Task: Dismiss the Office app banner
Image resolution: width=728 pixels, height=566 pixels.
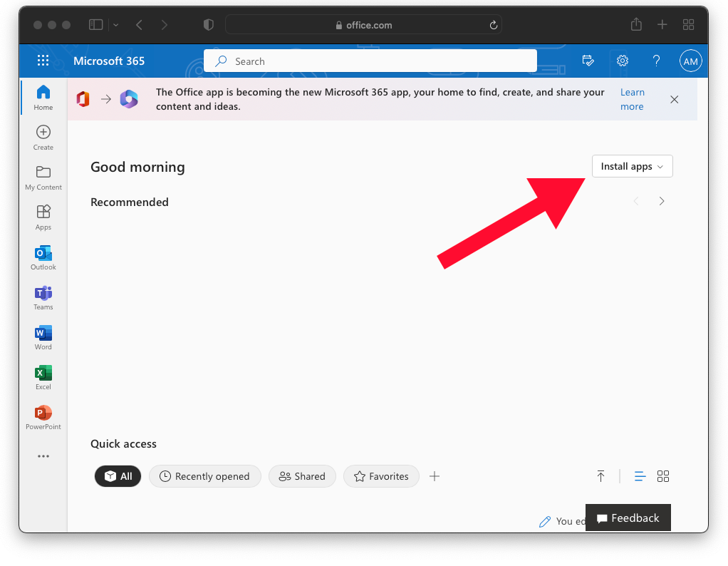Action: pos(674,99)
